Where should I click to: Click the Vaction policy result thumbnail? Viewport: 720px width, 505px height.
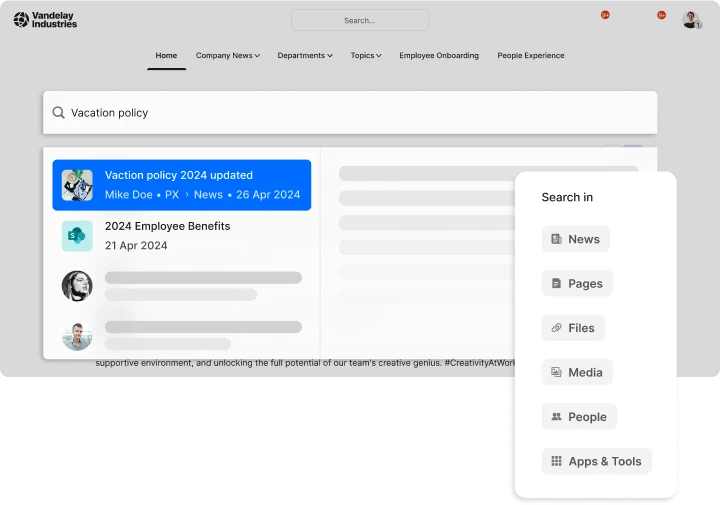click(77, 185)
